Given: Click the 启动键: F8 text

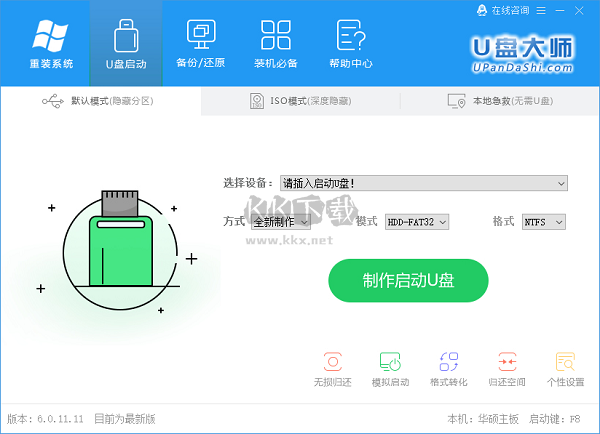Looking at the screenshot, I should coord(554,419).
